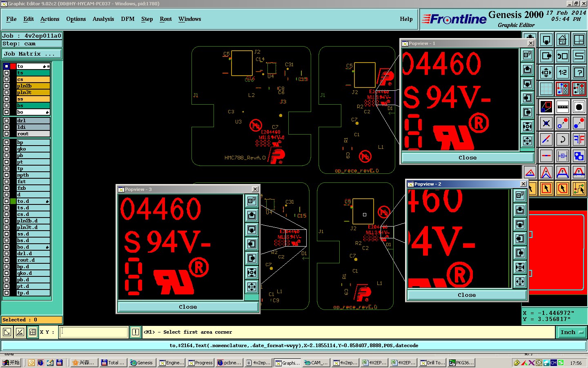The width and height of the screenshot is (588, 368).
Task: Click the exclamation mark icon by XY field
Action: 136,332
